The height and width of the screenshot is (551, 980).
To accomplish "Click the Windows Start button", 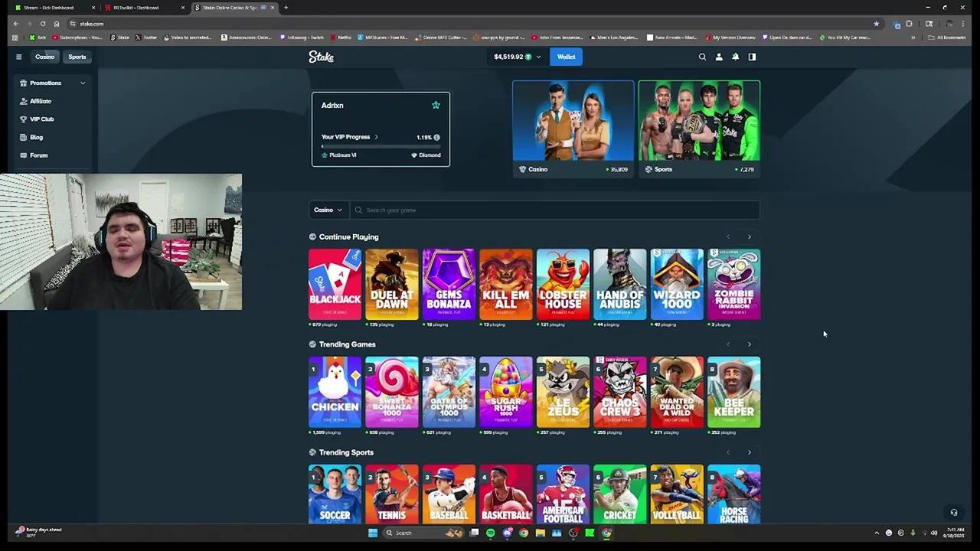I will (372, 533).
